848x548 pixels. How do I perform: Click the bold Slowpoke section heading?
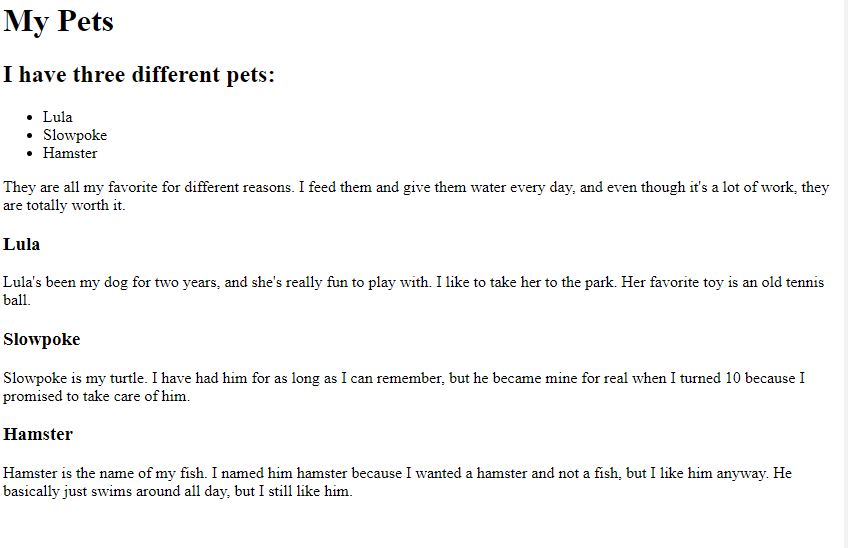click(42, 340)
